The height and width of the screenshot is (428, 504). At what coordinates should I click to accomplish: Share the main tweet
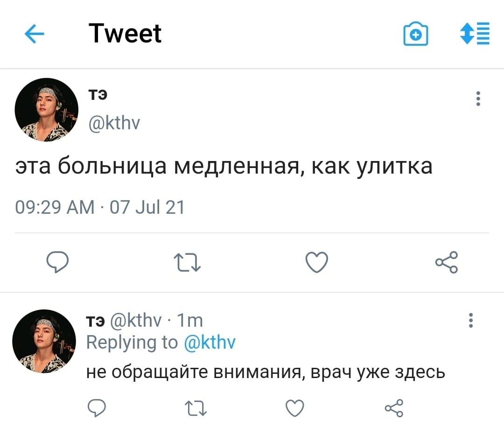click(x=447, y=262)
